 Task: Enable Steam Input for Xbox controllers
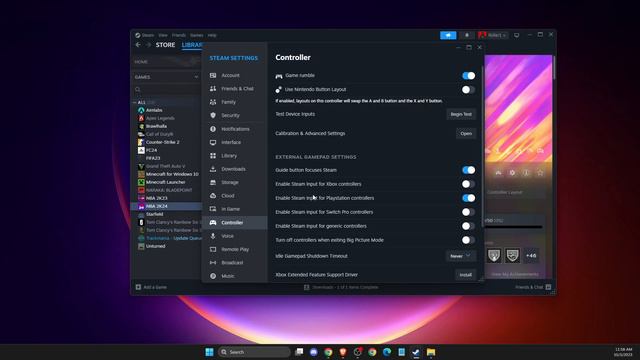pos(468,184)
